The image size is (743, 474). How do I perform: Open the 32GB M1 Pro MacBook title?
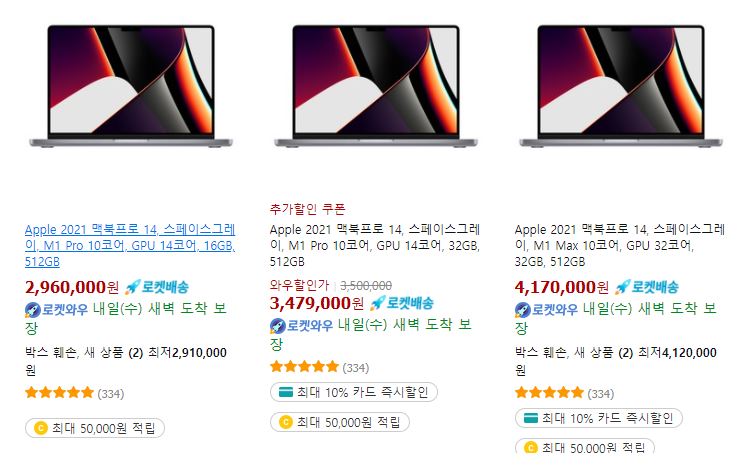(375, 246)
